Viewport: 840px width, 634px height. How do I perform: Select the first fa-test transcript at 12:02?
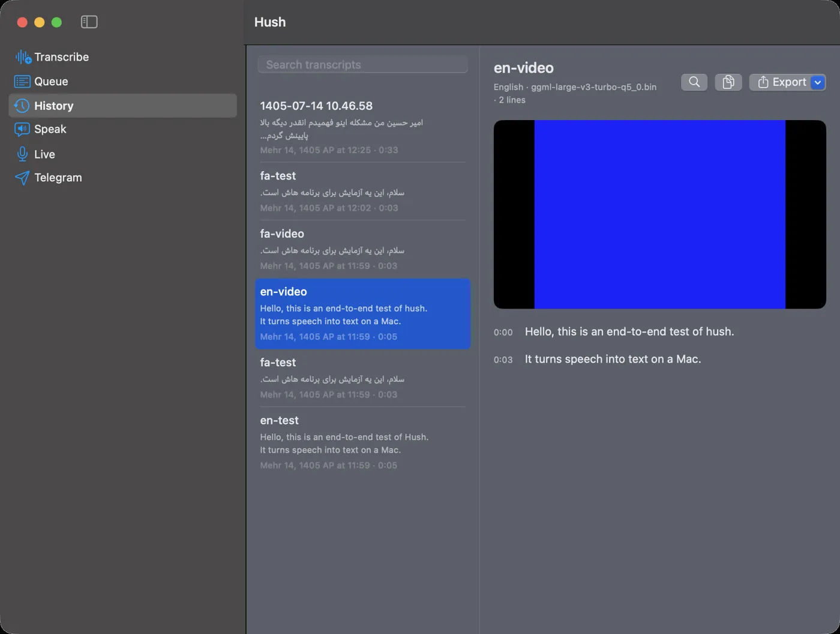tap(362, 192)
